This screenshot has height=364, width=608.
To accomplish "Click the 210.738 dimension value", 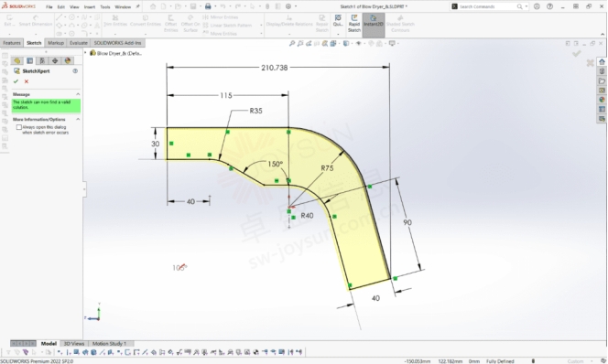I will [274, 68].
